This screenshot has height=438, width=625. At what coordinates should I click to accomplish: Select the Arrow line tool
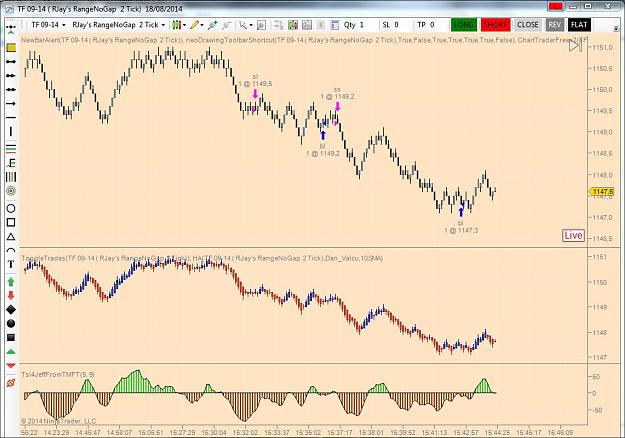(11, 104)
